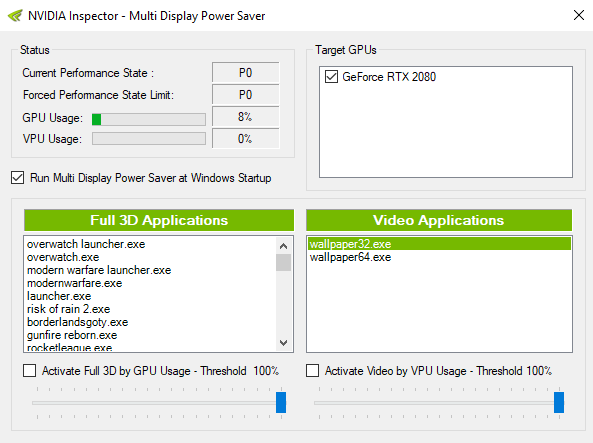
Task: Toggle Run Multi Display Power Saver at Windows Startup
Action: point(17,178)
